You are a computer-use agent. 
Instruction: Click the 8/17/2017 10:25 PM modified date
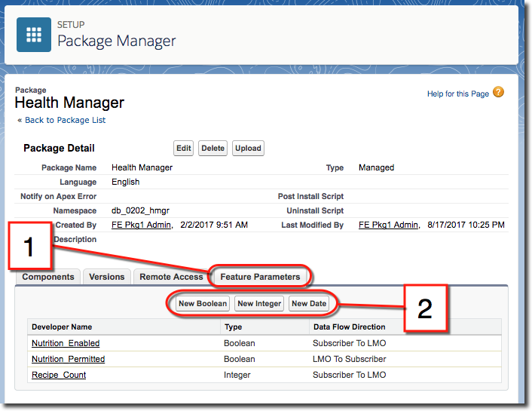[x=466, y=225]
